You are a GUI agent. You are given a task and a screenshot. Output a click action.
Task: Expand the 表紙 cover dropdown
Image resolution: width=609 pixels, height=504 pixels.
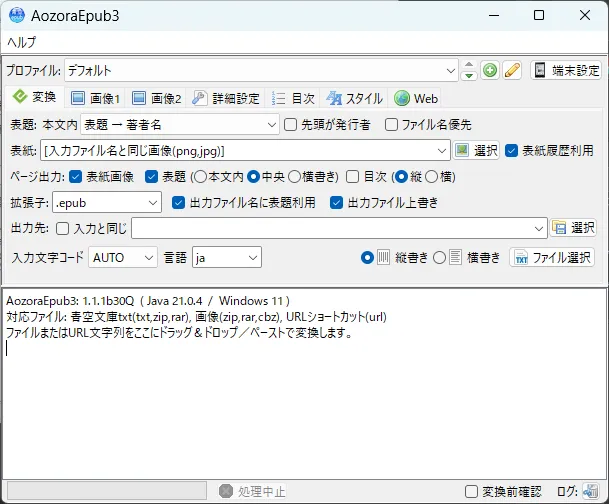[x=442, y=151]
